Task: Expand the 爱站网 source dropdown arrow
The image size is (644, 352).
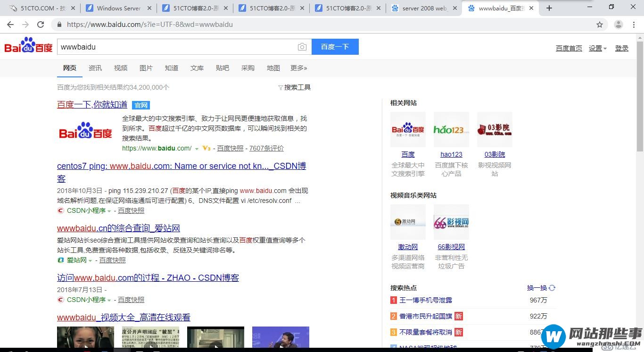Action: 90,260
